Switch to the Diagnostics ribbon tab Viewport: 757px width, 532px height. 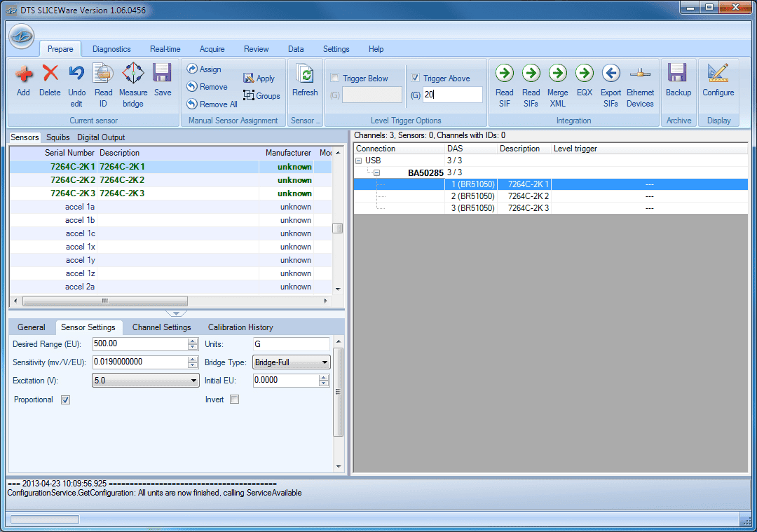pos(111,49)
